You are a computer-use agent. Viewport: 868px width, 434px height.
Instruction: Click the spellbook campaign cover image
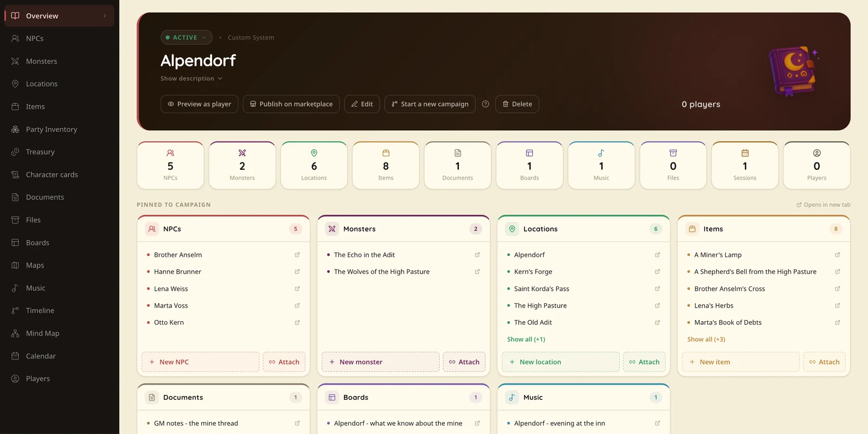(x=794, y=71)
